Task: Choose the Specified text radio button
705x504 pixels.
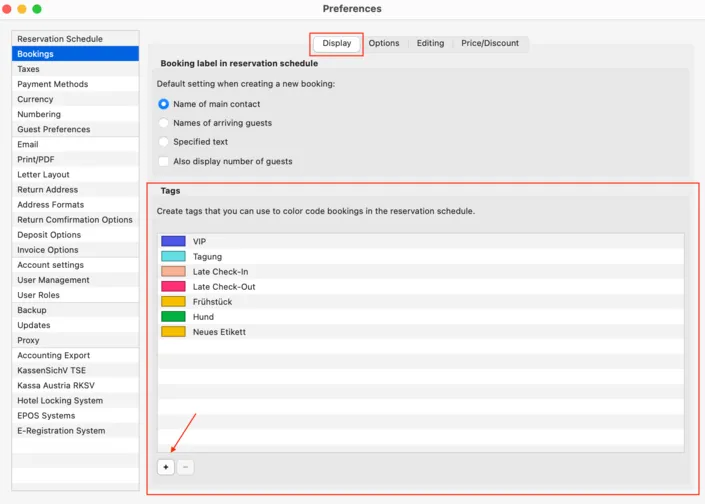Action: pyautogui.click(x=164, y=142)
